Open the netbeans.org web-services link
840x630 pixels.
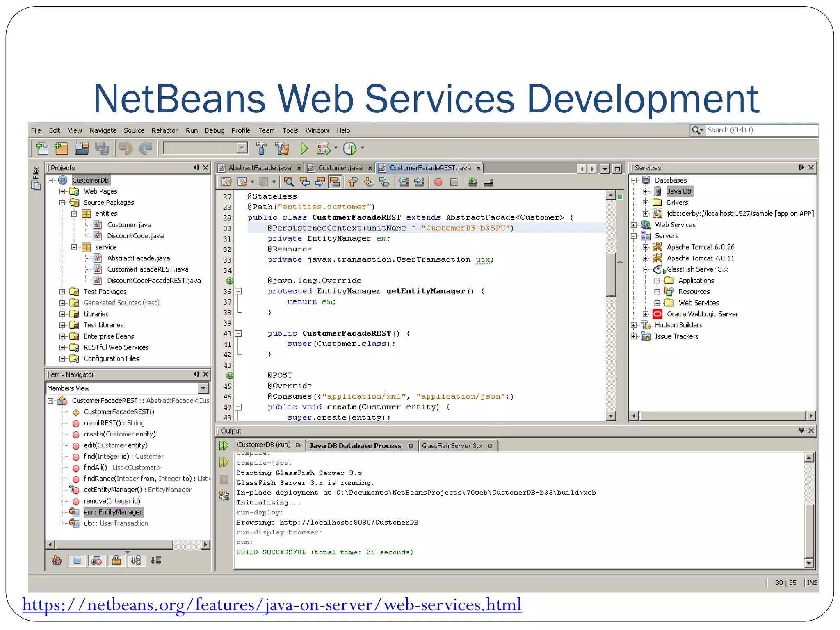coord(272,605)
